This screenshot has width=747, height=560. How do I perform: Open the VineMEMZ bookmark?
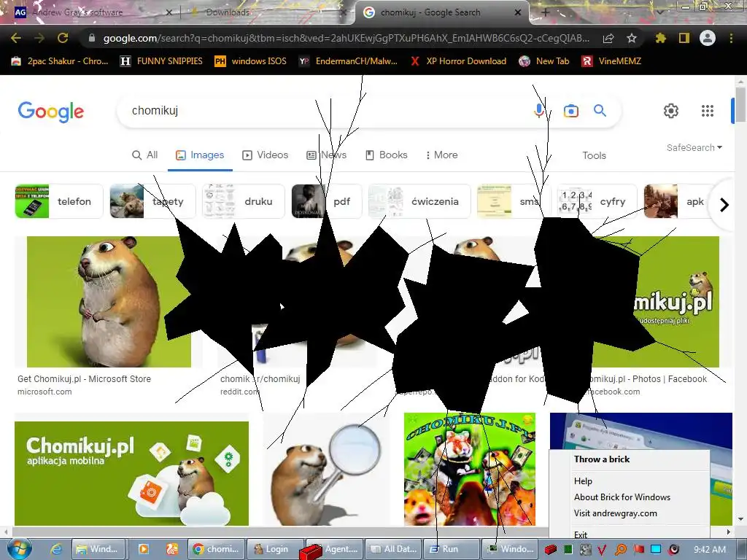[611, 61]
